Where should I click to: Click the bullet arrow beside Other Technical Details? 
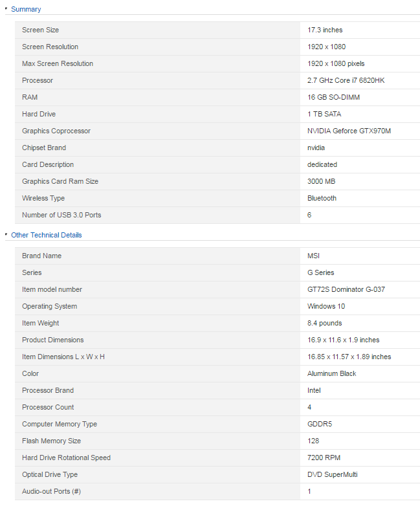(6, 234)
